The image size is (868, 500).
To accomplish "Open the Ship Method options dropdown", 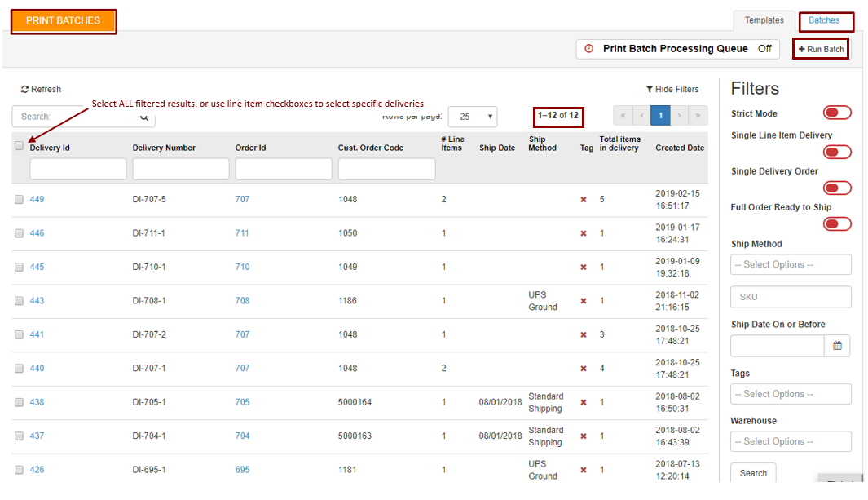I will pyautogui.click(x=791, y=264).
